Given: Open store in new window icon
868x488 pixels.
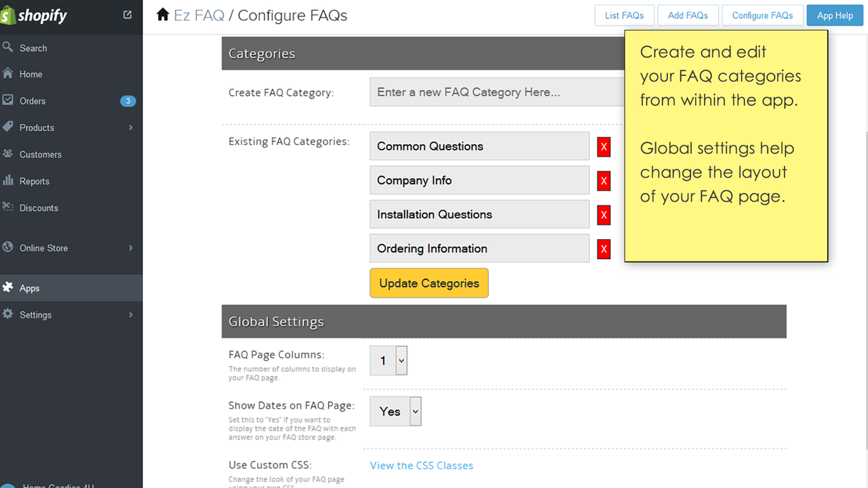Looking at the screenshot, I should pyautogui.click(x=127, y=14).
